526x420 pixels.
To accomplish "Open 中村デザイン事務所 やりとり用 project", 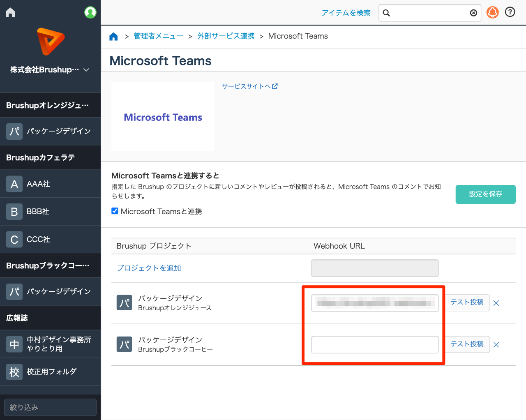I will [x=59, y=344].
